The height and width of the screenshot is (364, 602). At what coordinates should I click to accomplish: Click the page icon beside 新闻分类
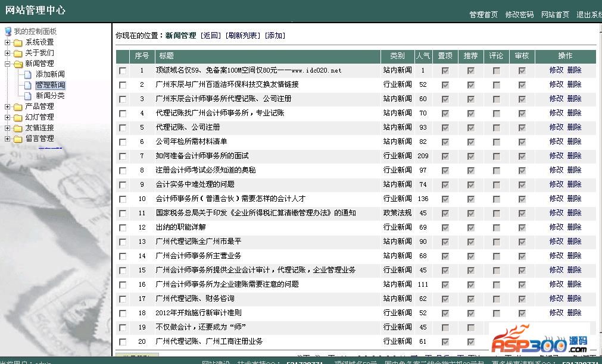coord(28,96)
